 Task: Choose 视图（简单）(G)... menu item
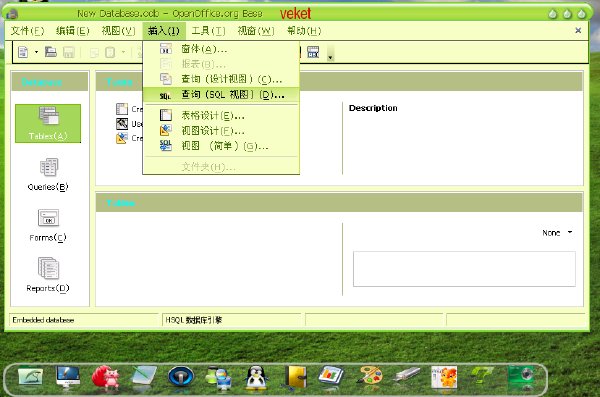coord(221,146)
